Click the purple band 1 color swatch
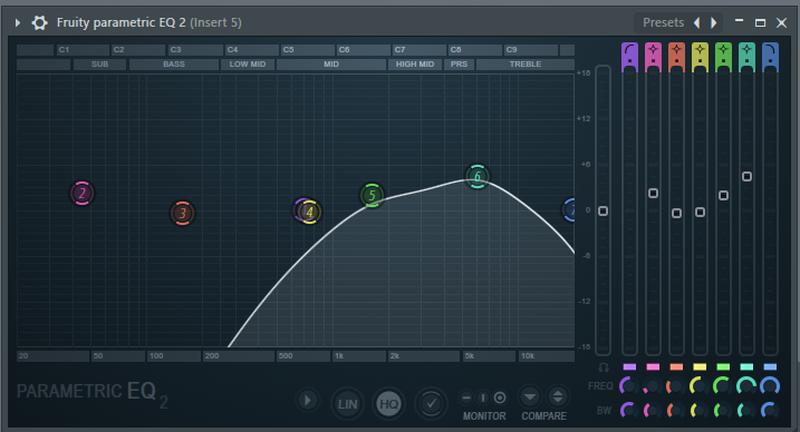The width and height of the screenshot is (800, 432). click(630, 367)
